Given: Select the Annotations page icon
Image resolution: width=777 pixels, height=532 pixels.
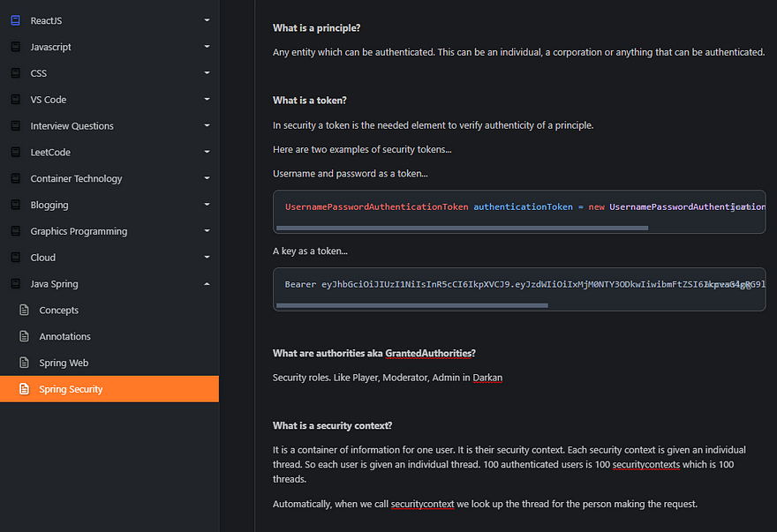Looking at the screenshot, I should 26,336.
